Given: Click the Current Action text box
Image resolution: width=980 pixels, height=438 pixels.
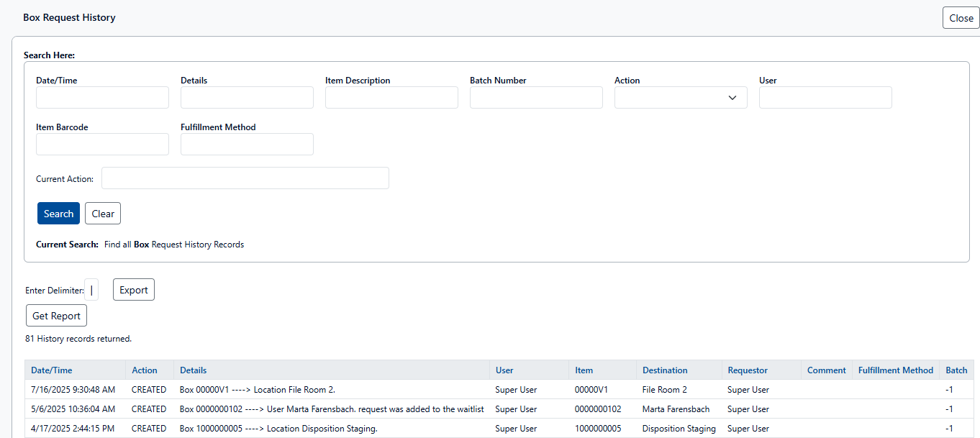Looking at the screenshot, I should (245, 178).
